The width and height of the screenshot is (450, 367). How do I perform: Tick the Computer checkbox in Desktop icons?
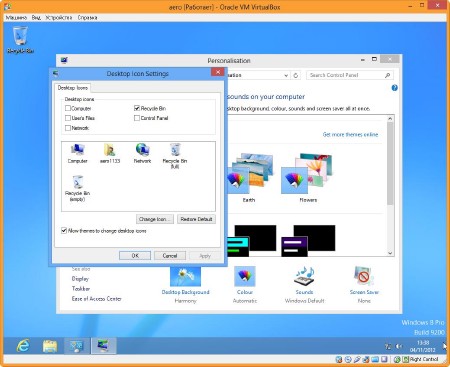point(68,108)
